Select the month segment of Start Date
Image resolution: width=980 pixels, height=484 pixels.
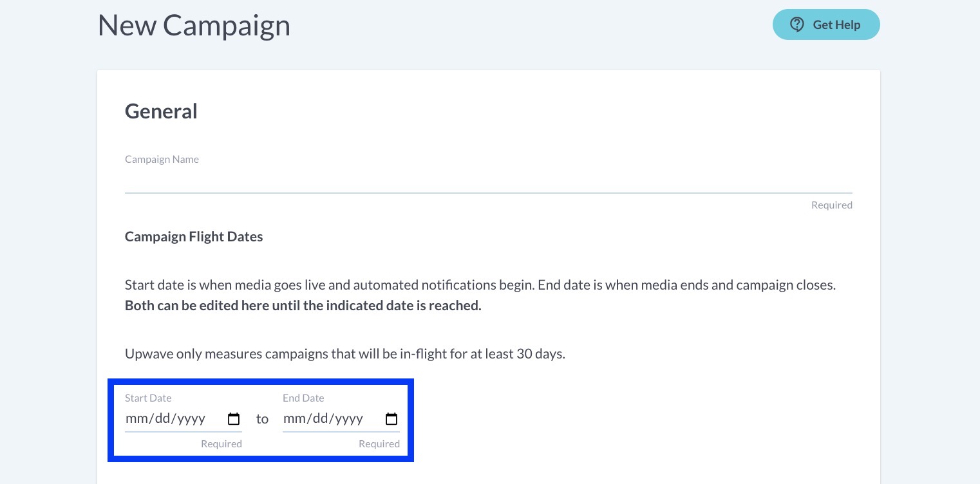click(137, 419)
